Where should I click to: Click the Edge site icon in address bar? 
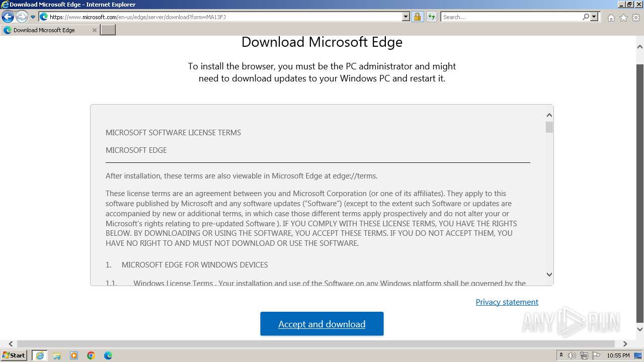(44, 17)
